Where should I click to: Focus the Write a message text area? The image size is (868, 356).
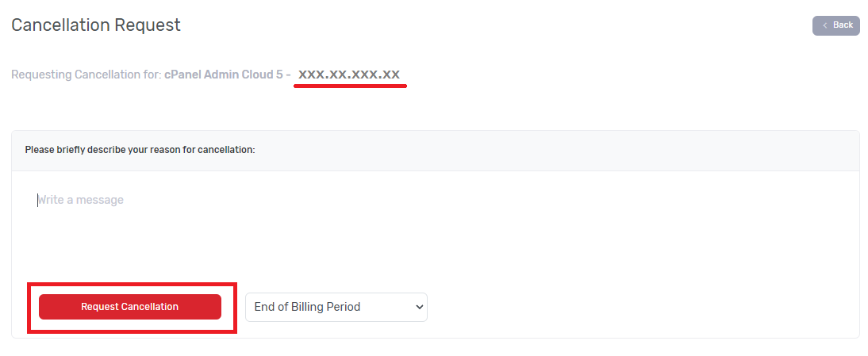pyautogui.click(x=435, y=222)
